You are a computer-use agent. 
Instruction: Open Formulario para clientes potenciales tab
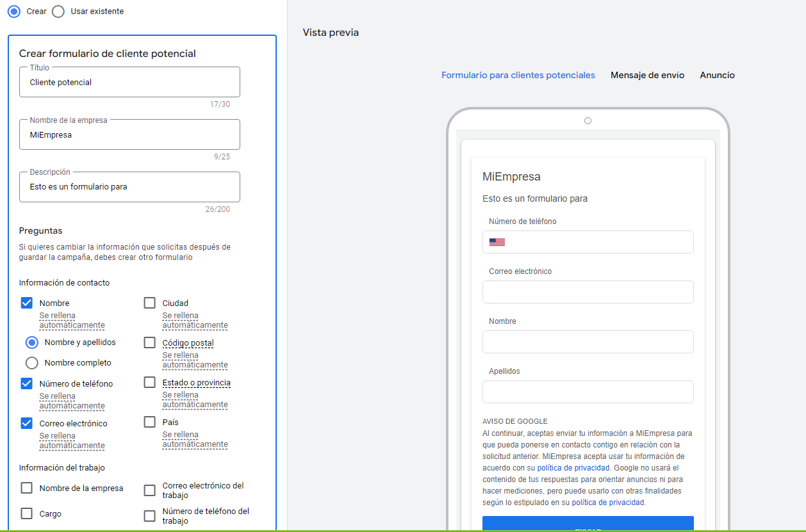tap(518, 76)
